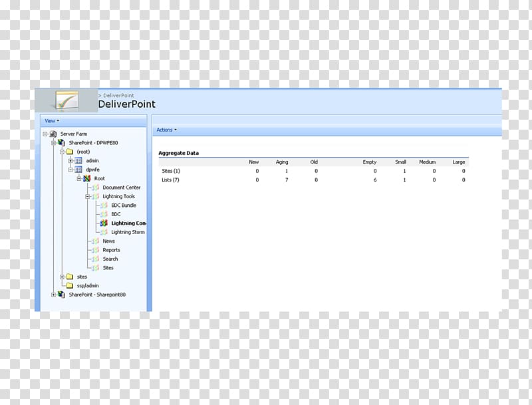Click the colored Root site icon

coord(87,178)
